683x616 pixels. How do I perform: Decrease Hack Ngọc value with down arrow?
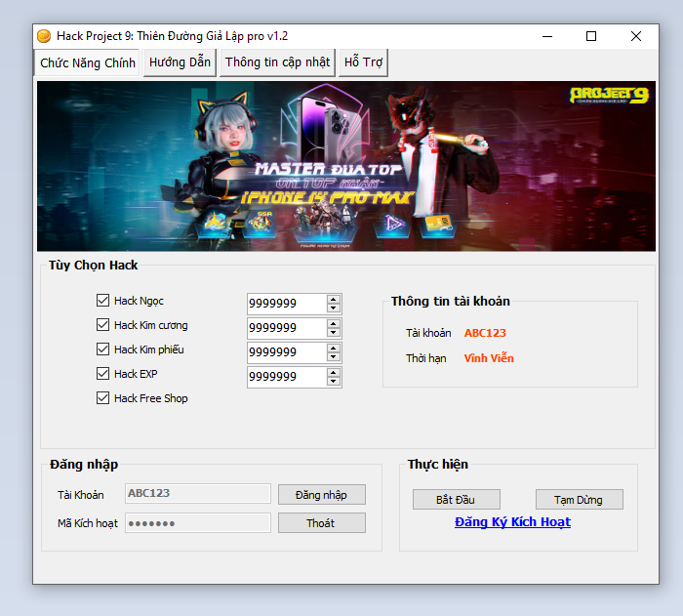(334, 308)
